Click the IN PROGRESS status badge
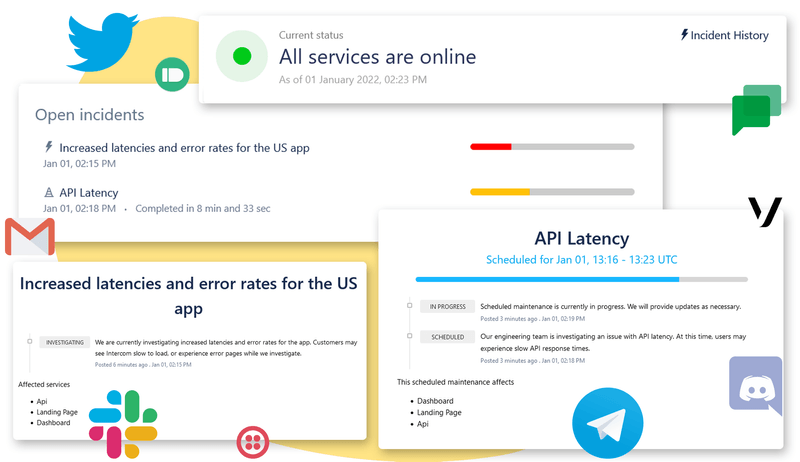 (447, 306)
